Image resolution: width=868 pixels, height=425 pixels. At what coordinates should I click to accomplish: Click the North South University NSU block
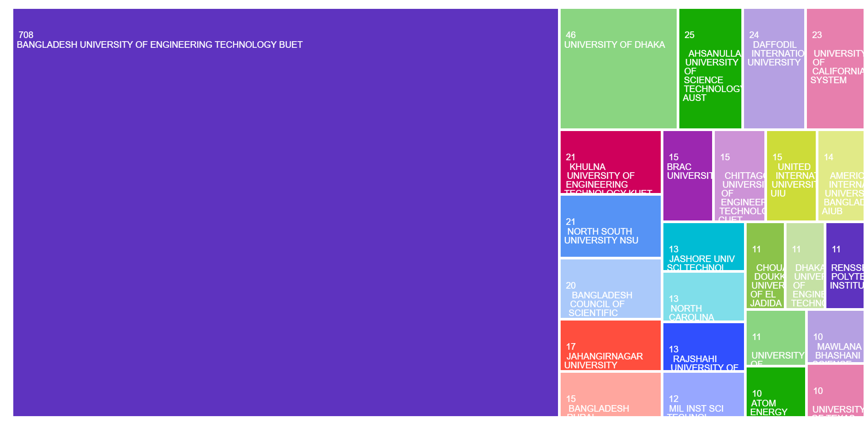click(x=610, y=226)
